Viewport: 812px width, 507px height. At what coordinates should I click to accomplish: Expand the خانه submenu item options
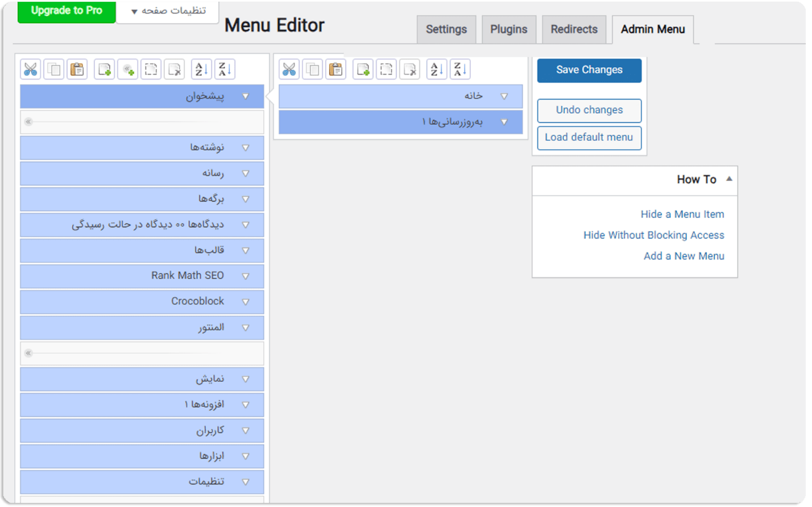coord(504,96)
